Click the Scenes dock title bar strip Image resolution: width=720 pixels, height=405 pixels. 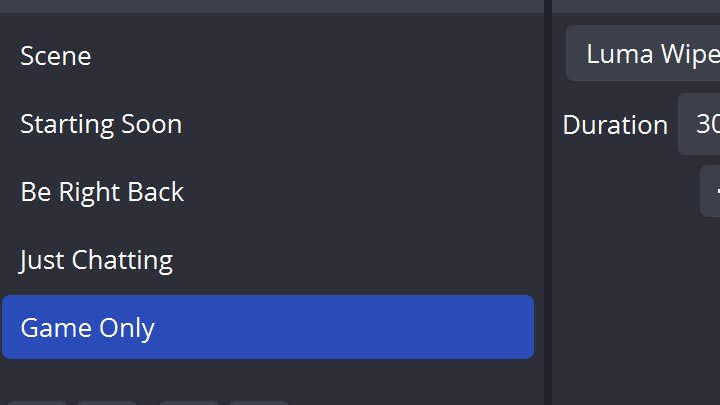[270, 5]
